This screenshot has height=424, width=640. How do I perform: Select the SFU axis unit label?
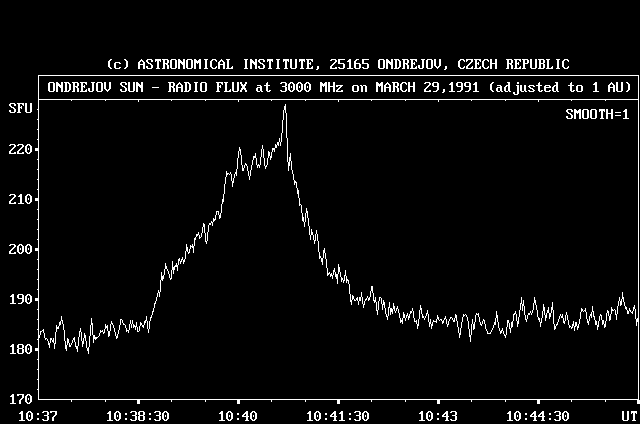[x=20, y=107]
